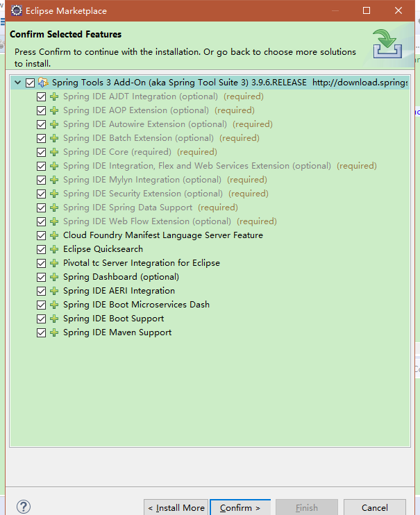Toggle Spring IDE Spring Data Support checkbox
This screenshot has height=515, width=420.
click(42, 208)
